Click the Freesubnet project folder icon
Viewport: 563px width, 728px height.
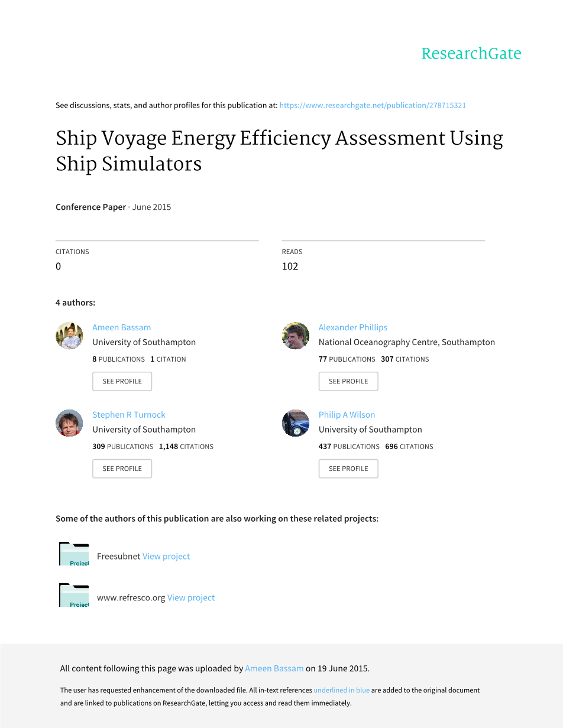74,554
